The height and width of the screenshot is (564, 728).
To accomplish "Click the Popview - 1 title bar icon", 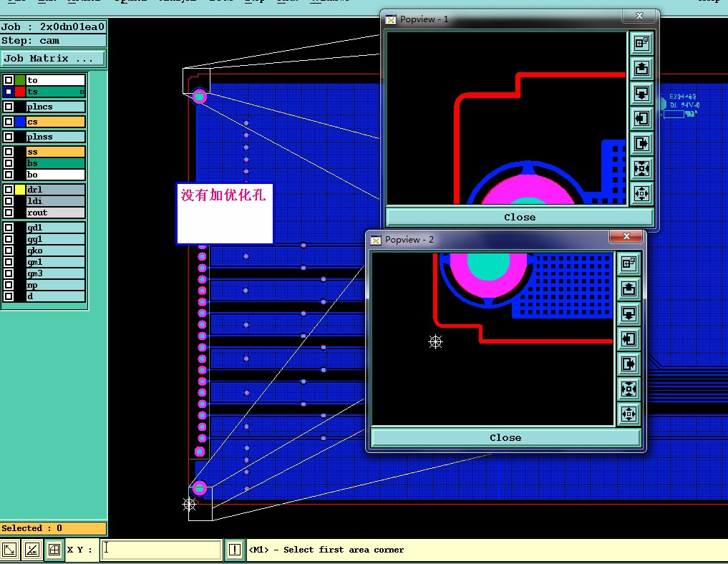I will 391,19.
